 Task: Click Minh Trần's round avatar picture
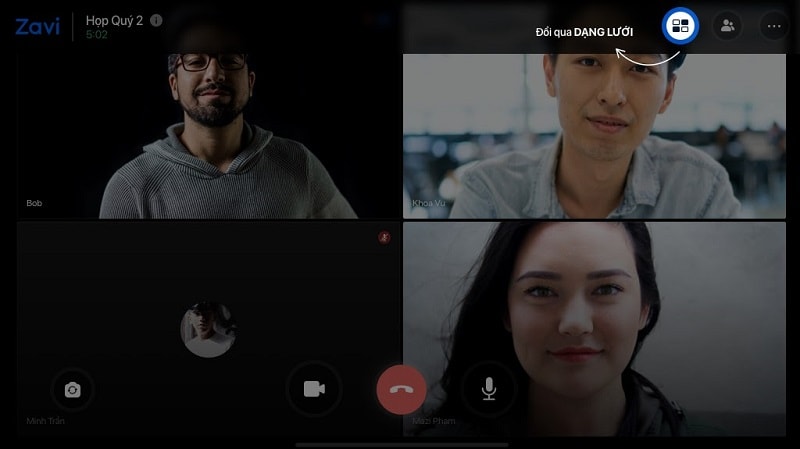tap(208, 329)
